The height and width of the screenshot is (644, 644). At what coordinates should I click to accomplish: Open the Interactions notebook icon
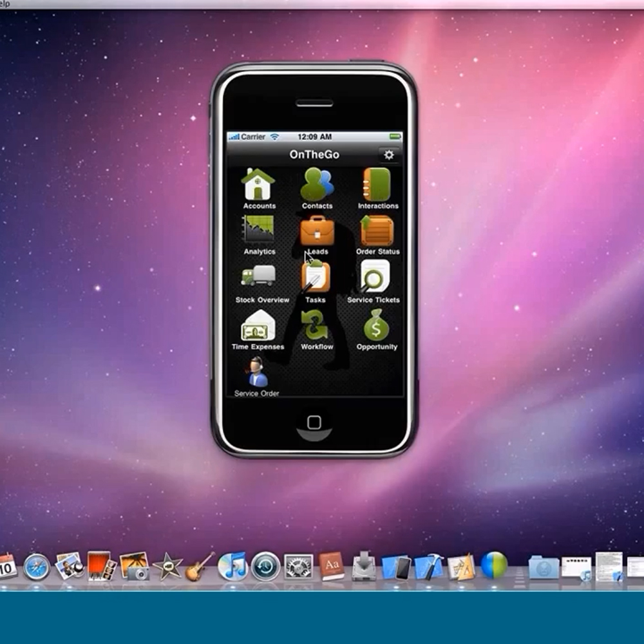coord(376,184)
